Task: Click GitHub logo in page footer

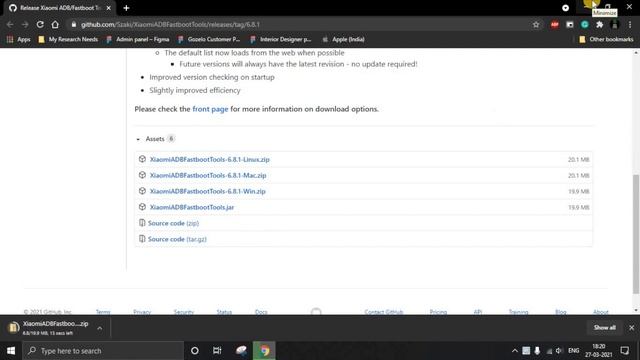Action: click(316, 312)
